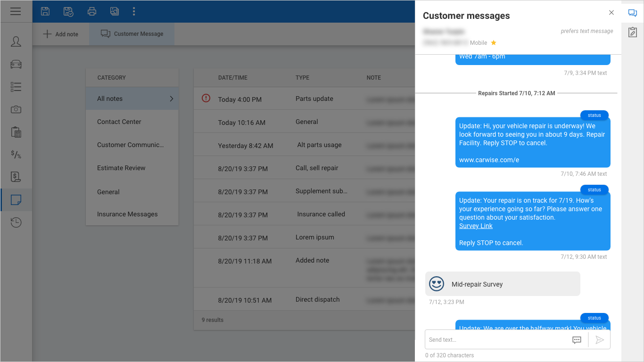
Task: Close the Customer messages panel
Action: [611, 13]
